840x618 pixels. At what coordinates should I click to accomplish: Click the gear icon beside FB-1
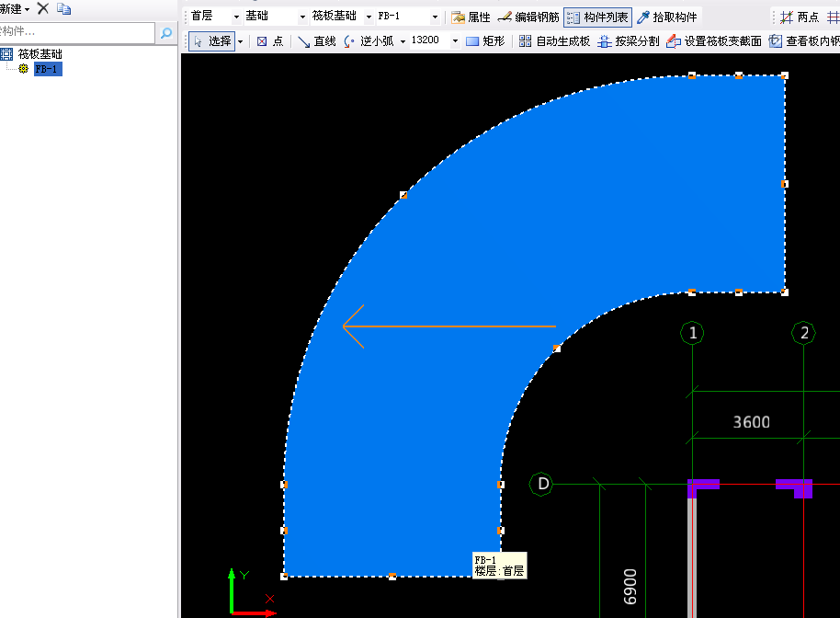(x=23, y=69)
